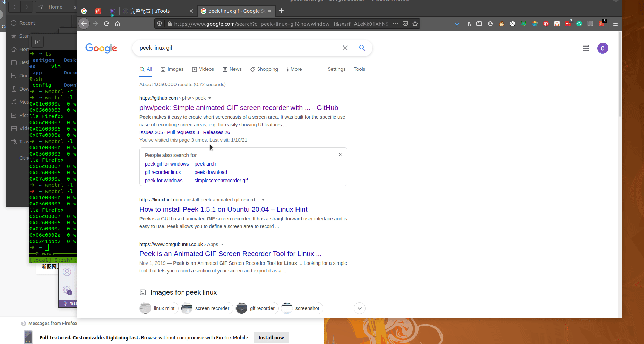
Task: Open the Tampermonkey monkey extension icon
Action: tap(501, 24)
